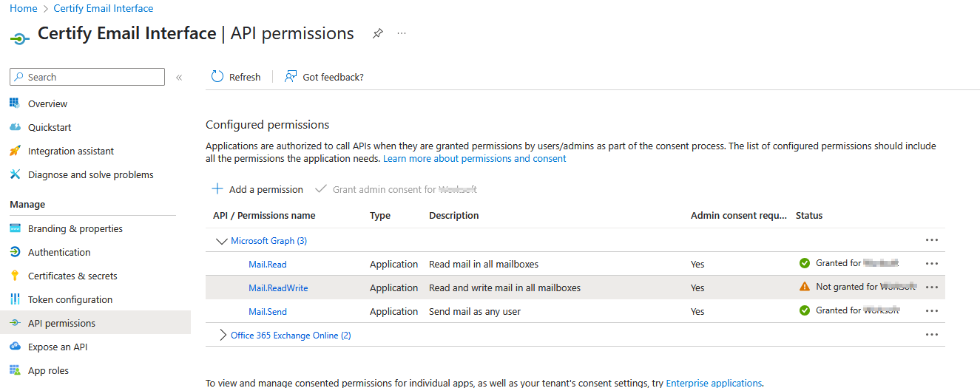Focus the sidebar Search field
The height and width of the screenshot is (388, 980).
[87, 77]
